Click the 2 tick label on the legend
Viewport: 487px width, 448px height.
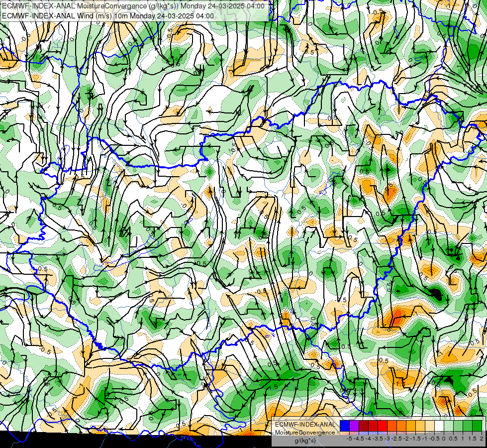pyautogui.click(x=482, y=439)
